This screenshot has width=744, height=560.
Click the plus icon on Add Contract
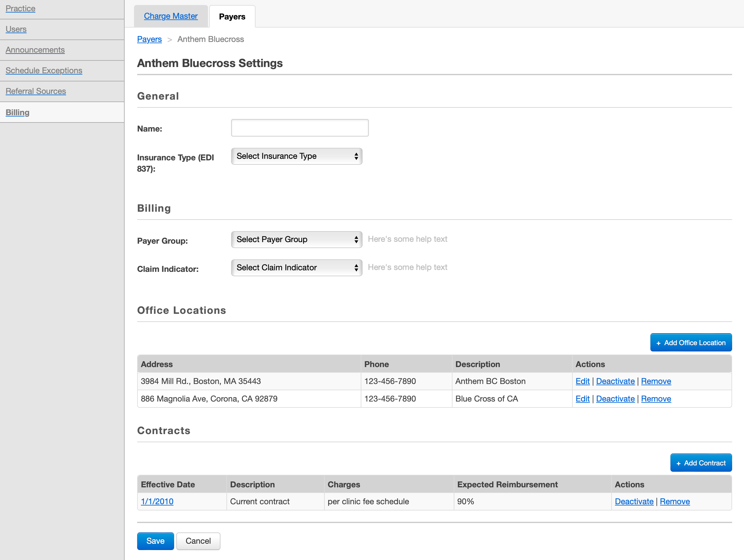coord(679,464)
